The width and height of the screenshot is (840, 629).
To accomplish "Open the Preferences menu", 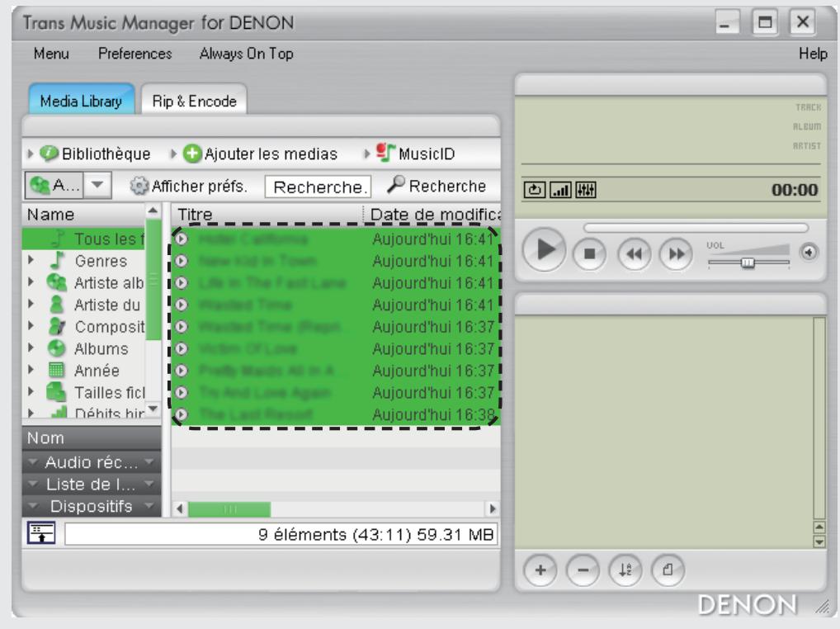I will click(x=135, y=54).
